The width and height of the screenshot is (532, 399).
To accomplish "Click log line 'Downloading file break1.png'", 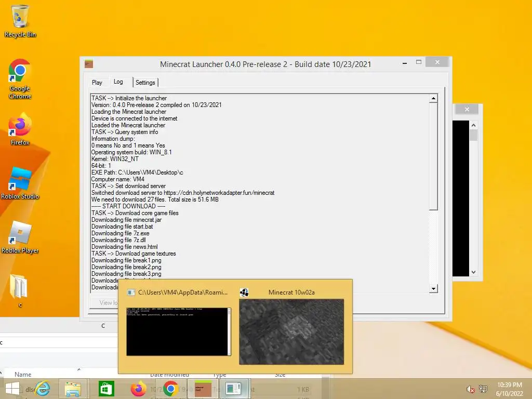I will 126,261.
